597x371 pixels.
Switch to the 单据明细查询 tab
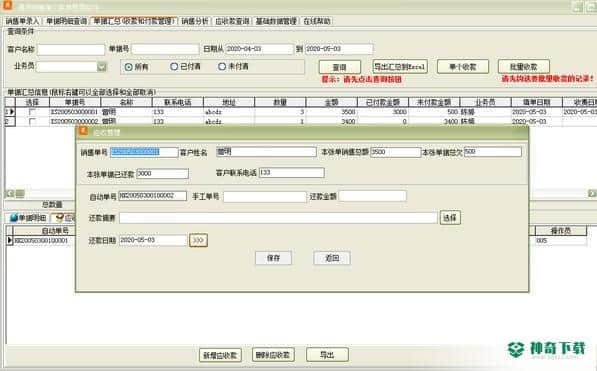point(67,21)
